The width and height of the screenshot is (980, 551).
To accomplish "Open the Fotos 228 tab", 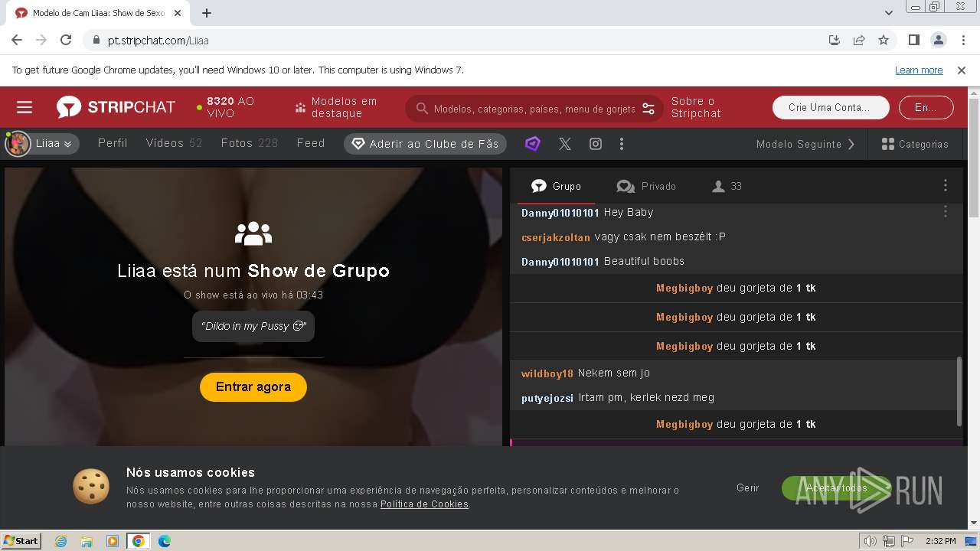I will [249, 143].
